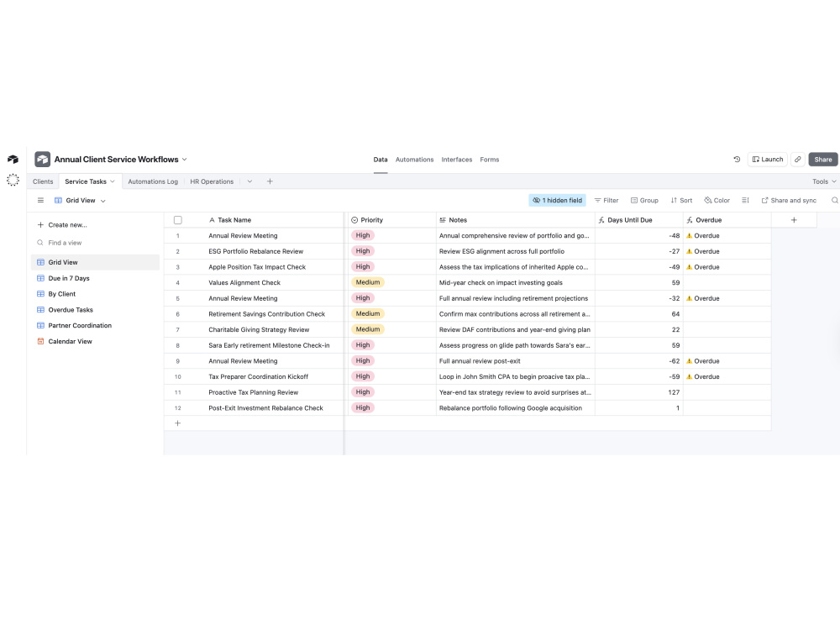The image size is (840, 630).
Task: Click High priority tag for ESG Portfolio Rebalance
Action: click(x=363, y=250)
